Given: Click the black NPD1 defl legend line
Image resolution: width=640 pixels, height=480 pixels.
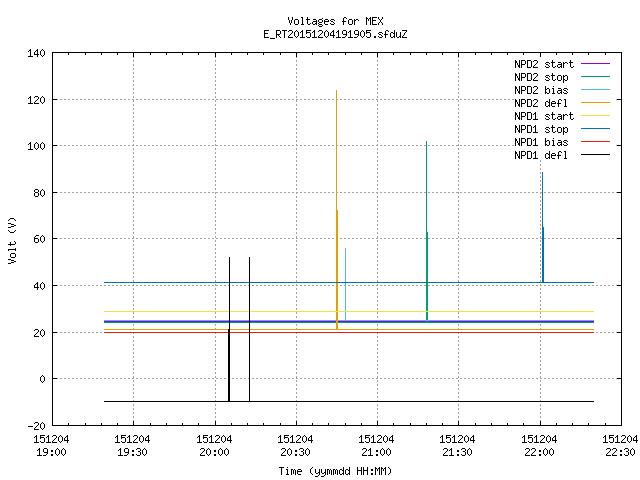Looking at the screenshot, I should [x=595, y=155].
